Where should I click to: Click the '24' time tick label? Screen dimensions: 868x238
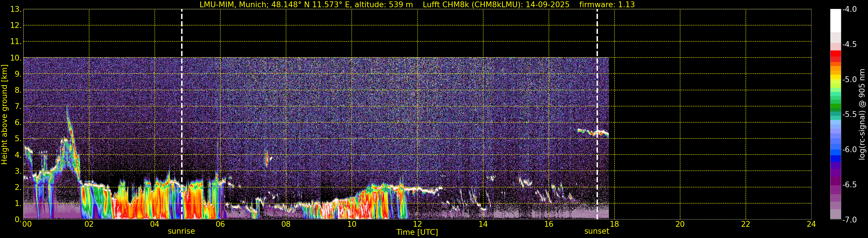pos(811,224)
